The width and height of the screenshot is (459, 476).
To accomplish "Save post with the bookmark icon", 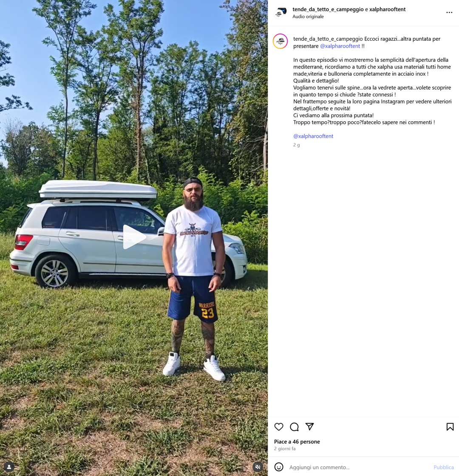I will tap(450, 427).
